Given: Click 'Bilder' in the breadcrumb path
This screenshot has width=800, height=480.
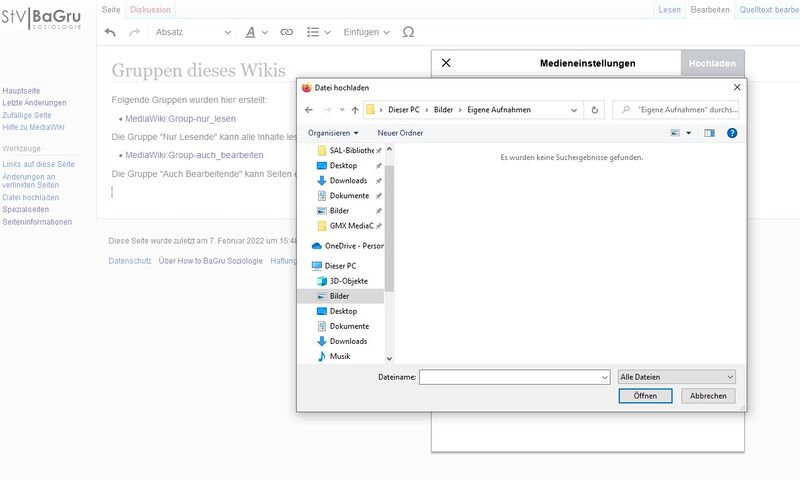Looking at the screenshot, I should [x=443, y=110].
